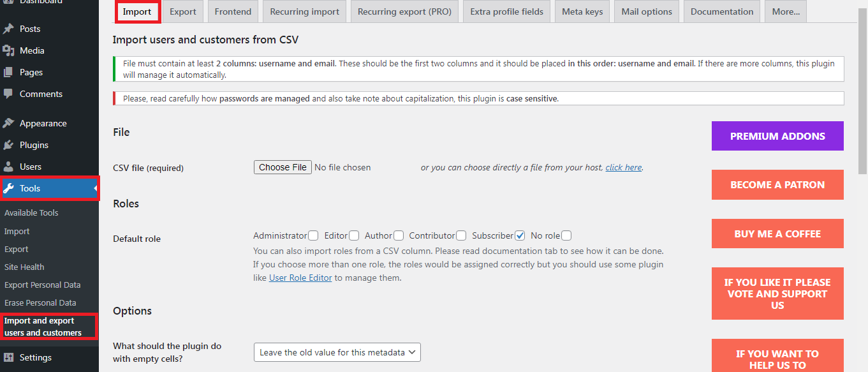Enable the Administrator role checkbox
Image resolution: width=868 pixels, height=372 pixels.
(x=313, y=235)
